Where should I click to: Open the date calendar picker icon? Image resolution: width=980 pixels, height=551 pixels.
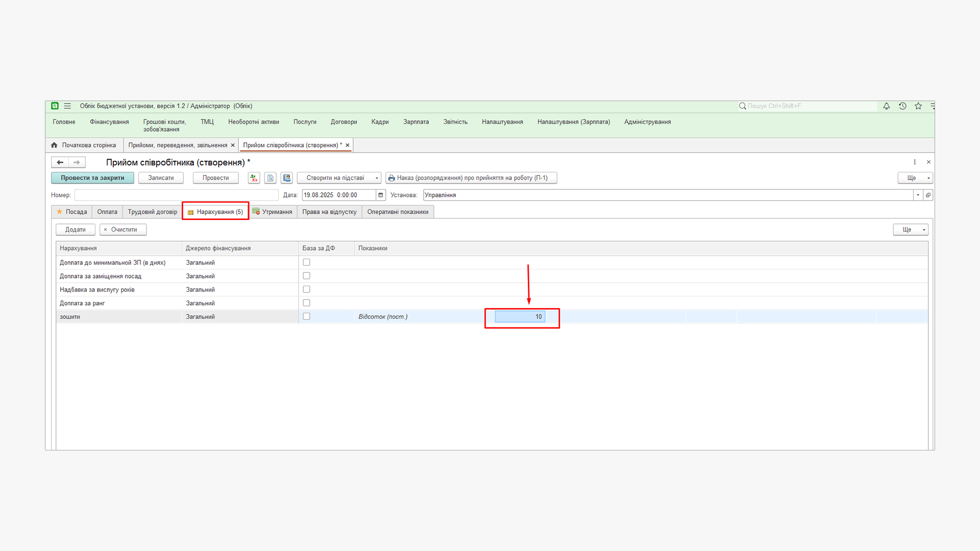(x=381, y=195)
